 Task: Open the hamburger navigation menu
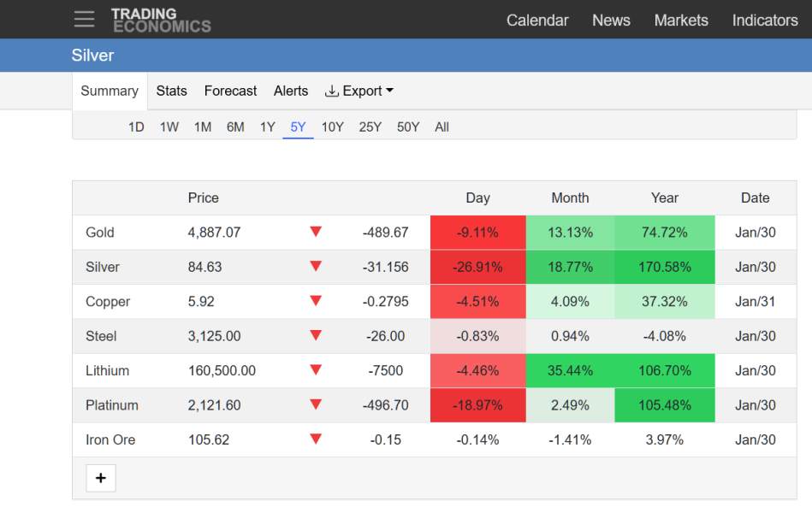(x=84, y=19)
